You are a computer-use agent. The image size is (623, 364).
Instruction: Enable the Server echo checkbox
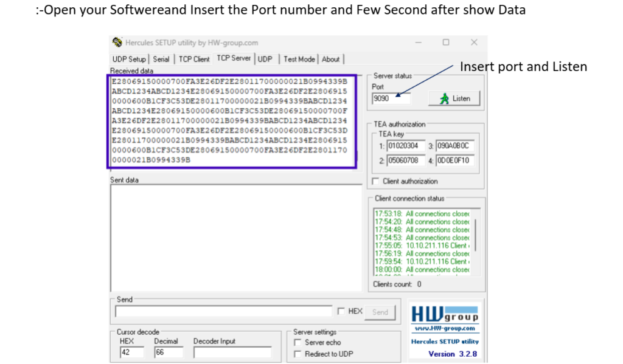click(x=298, y=342)
